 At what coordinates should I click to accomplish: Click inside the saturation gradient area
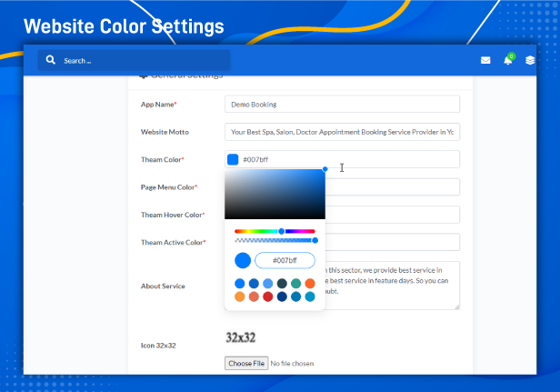pyautogui.click(x=275, y=194)
